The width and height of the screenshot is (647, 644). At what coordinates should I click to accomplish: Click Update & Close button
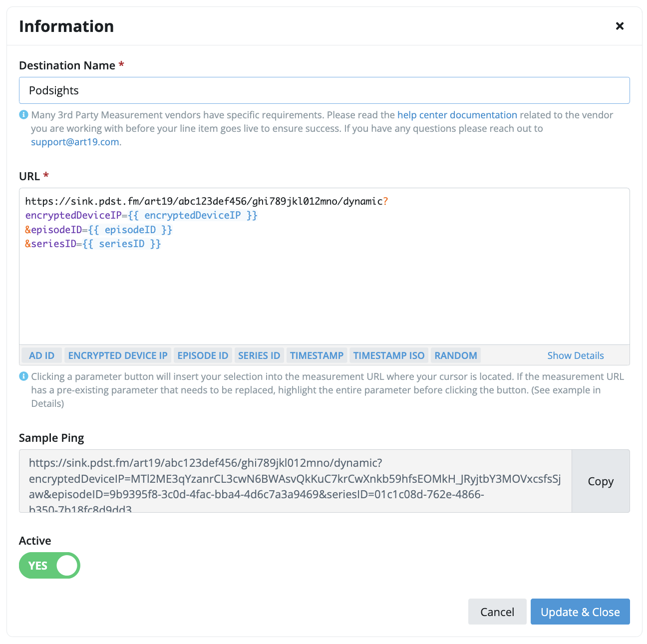click(x=580, y=612)
